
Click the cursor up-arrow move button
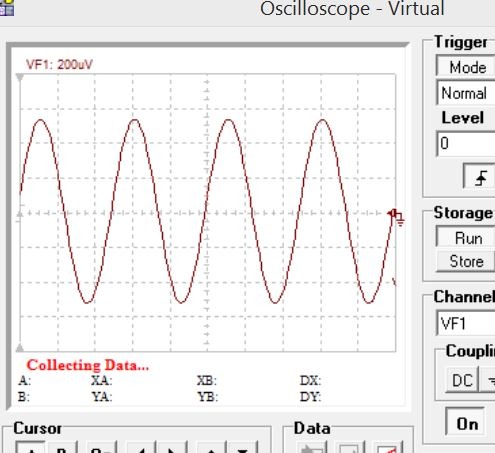pyautogui.click(x=211, y=448)
